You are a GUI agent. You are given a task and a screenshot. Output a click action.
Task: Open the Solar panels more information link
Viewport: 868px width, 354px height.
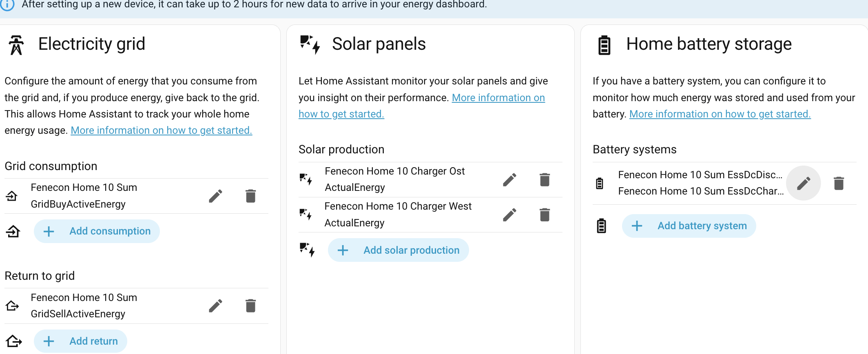(498, 98)
